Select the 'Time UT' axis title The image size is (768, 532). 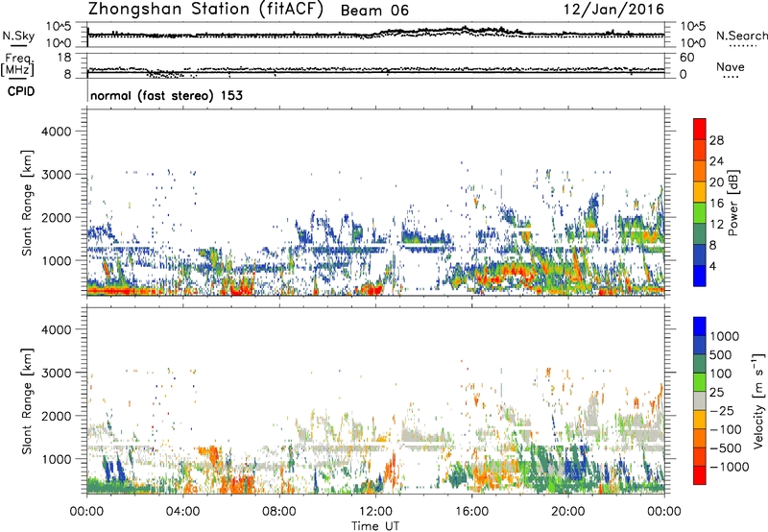pyautogui.click(x=375, y=526)
